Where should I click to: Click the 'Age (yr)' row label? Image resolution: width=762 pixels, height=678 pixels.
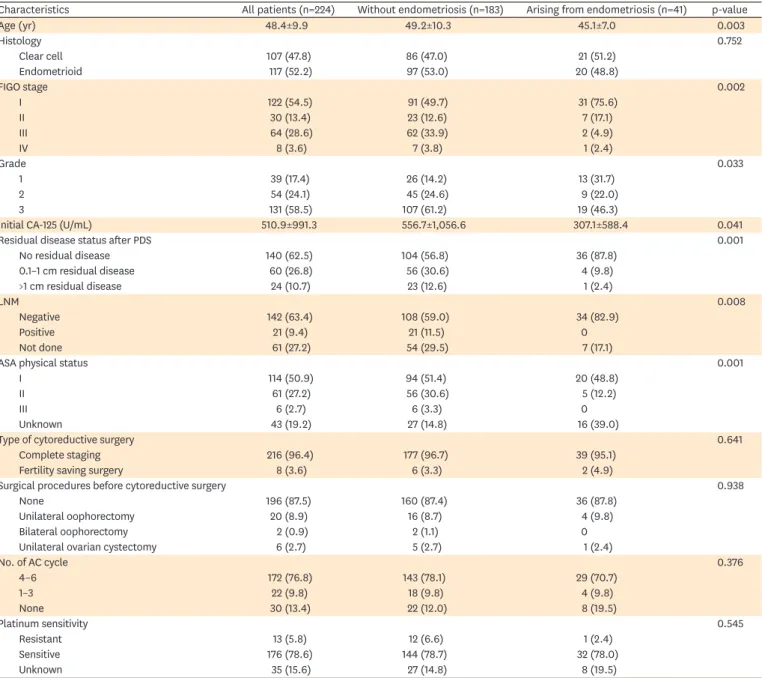coord(17,26)
